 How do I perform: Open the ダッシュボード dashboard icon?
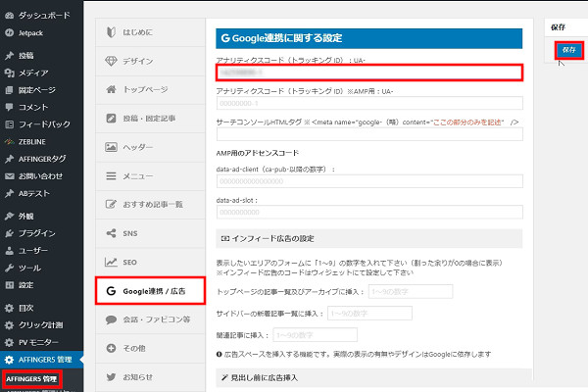tap(10, 16)
